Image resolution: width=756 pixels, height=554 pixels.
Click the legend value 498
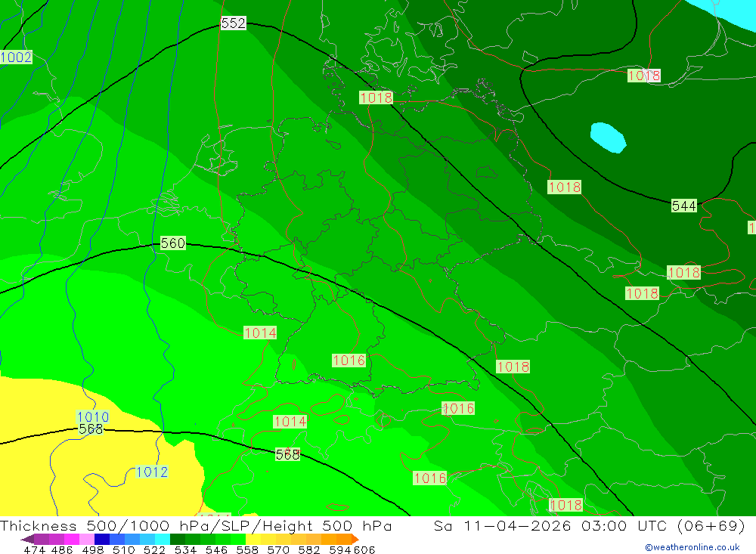(93, 549)
